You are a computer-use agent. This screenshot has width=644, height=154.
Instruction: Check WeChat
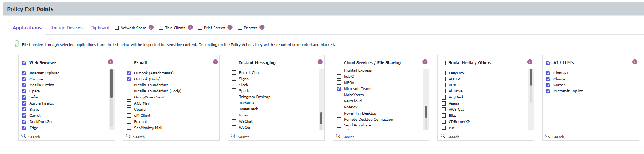[x=234, y=121]
